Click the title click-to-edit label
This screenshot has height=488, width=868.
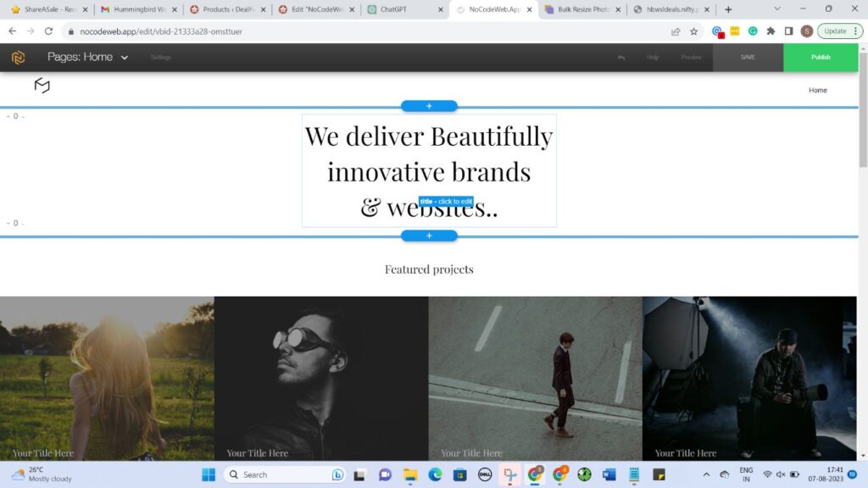tap(445, 202)
